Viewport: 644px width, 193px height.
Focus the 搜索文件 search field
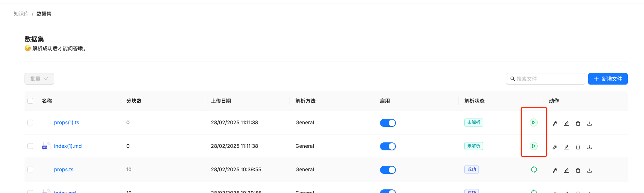[x=546, y=79]
